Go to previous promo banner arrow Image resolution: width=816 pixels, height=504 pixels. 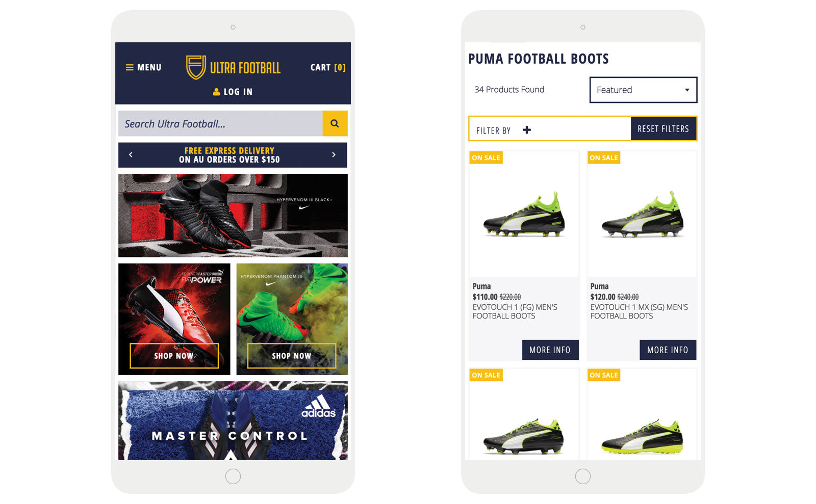point(131,154)
